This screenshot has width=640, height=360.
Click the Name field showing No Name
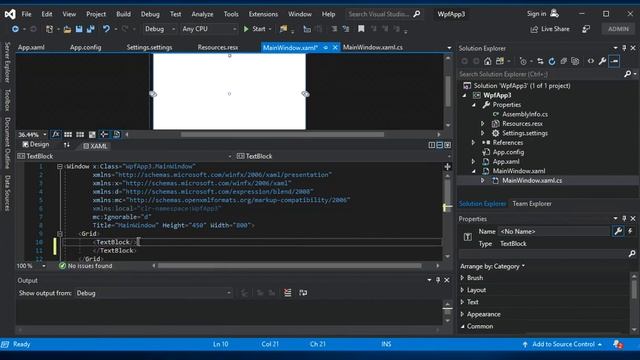554,231
